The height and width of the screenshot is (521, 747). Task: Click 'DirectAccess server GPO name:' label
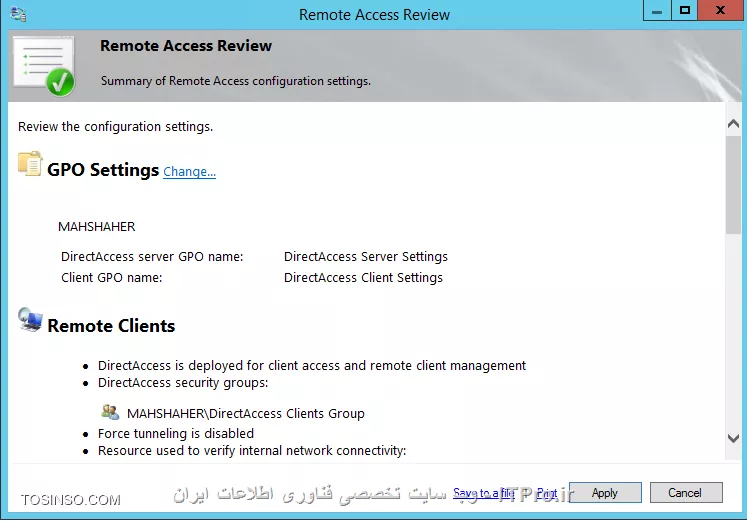coord(152,257)
